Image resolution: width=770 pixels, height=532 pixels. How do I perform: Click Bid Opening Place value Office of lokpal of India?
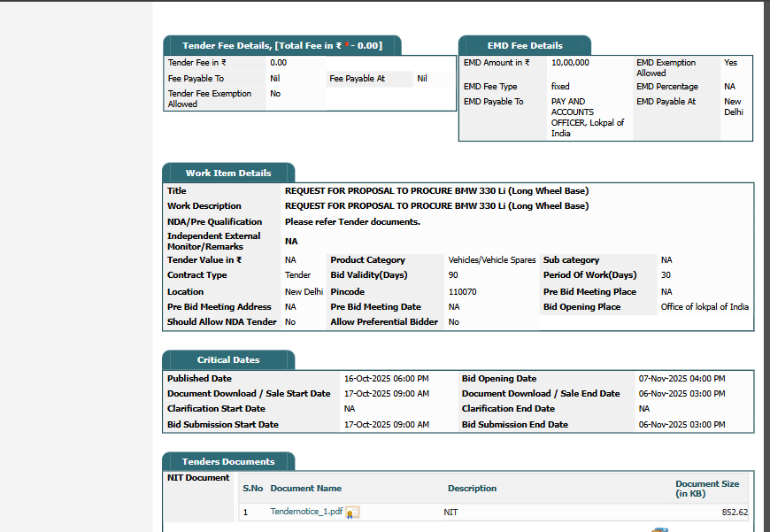pos(705,306)
